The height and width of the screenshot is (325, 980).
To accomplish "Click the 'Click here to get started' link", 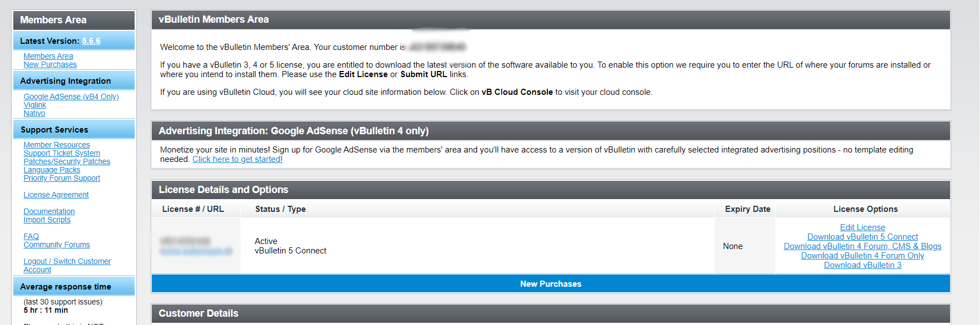I will [x=237, y=159].
